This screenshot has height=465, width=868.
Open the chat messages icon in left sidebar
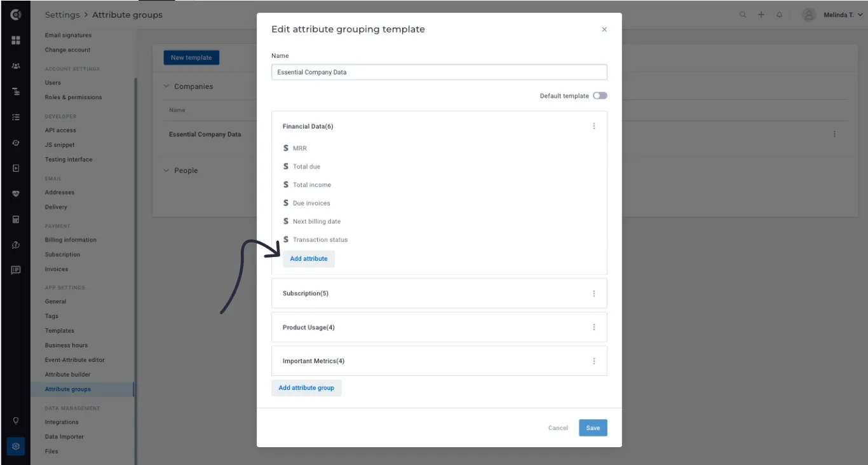coord(16,270)
